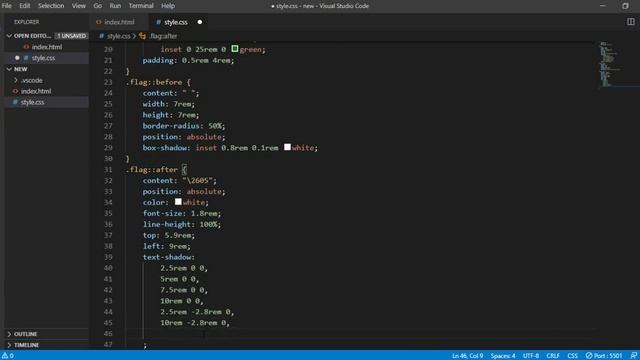Open the Selection menu

coord(51,6)
